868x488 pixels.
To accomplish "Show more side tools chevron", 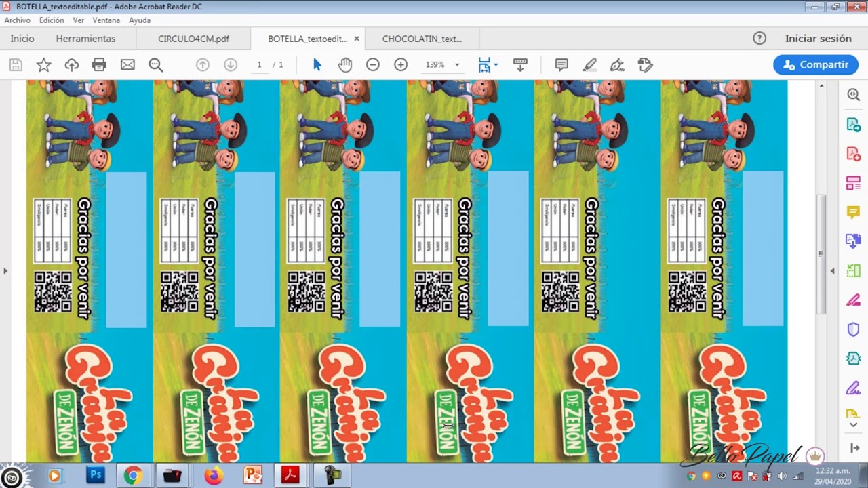I will tap(853, 425).
